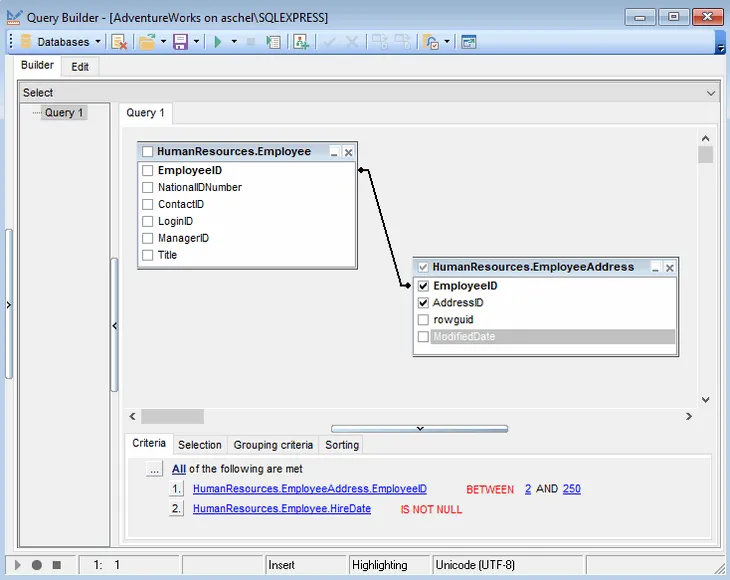
Task: Click the greyed-out stop execution icon
Action: pos(250,42)
